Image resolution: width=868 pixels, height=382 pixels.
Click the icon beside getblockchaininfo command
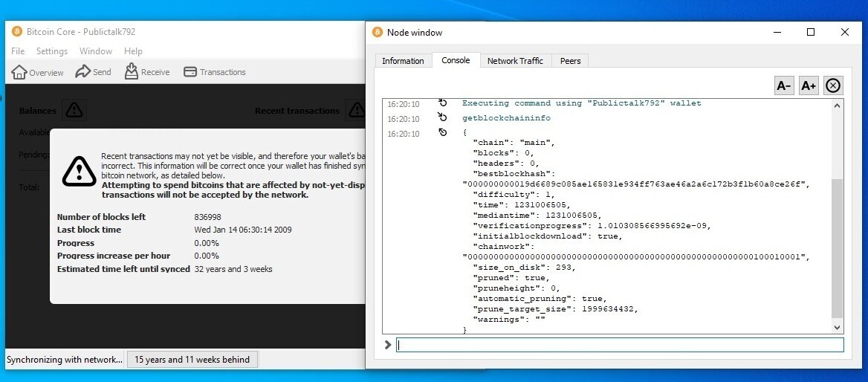coord(442,117)
